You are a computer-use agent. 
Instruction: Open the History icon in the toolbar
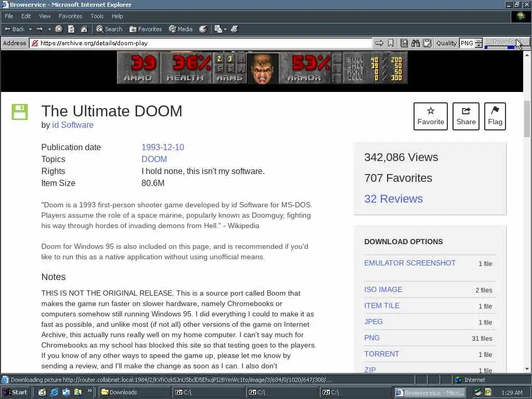[203, 29]
